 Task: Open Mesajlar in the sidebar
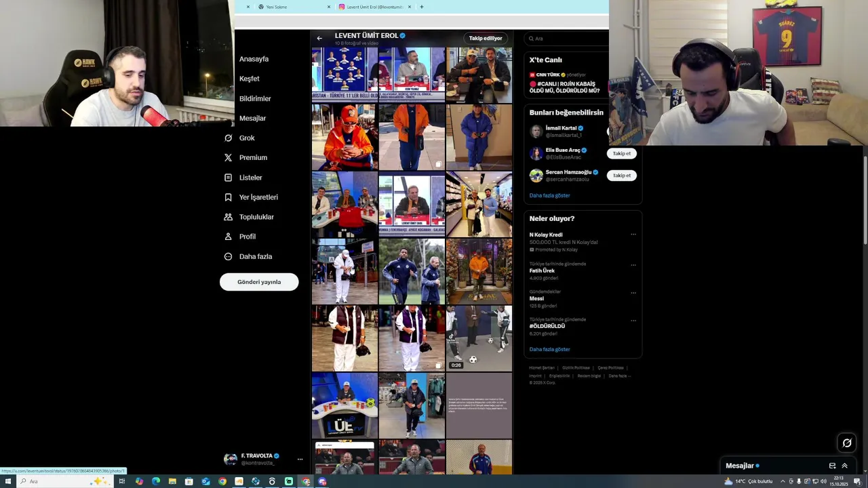252,118
